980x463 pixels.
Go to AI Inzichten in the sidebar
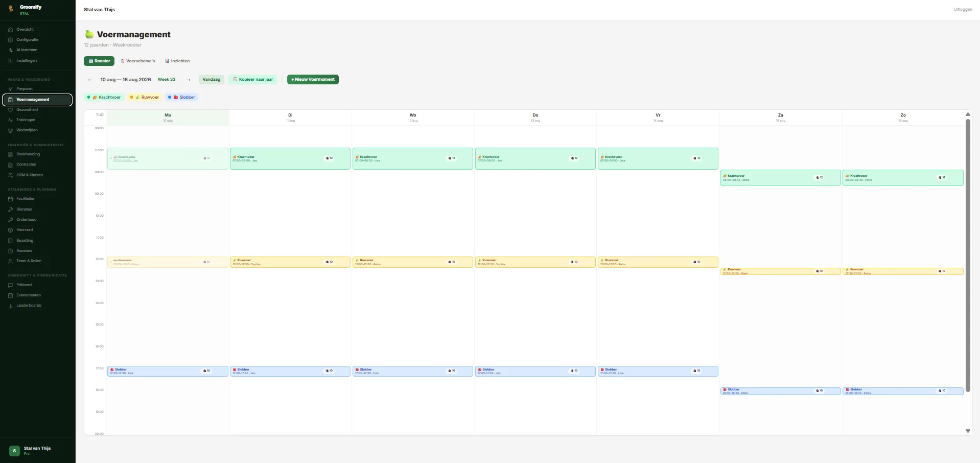pos(38,50)
